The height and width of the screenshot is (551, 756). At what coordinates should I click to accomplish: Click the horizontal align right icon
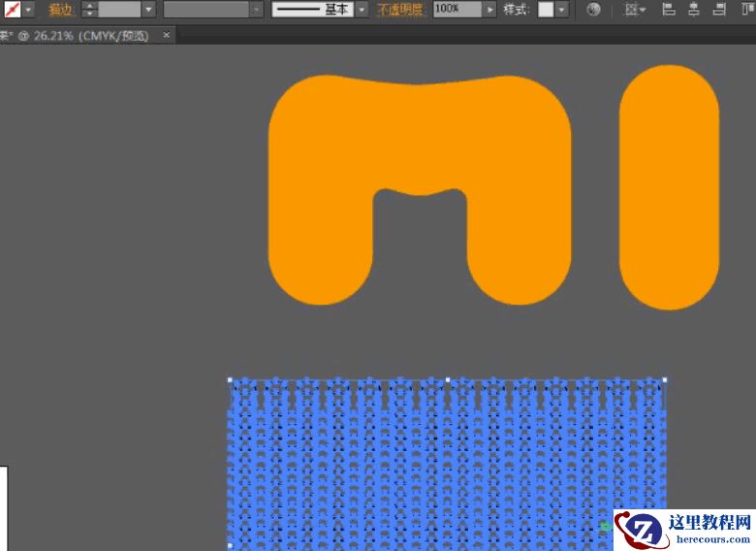coord(719,9)
